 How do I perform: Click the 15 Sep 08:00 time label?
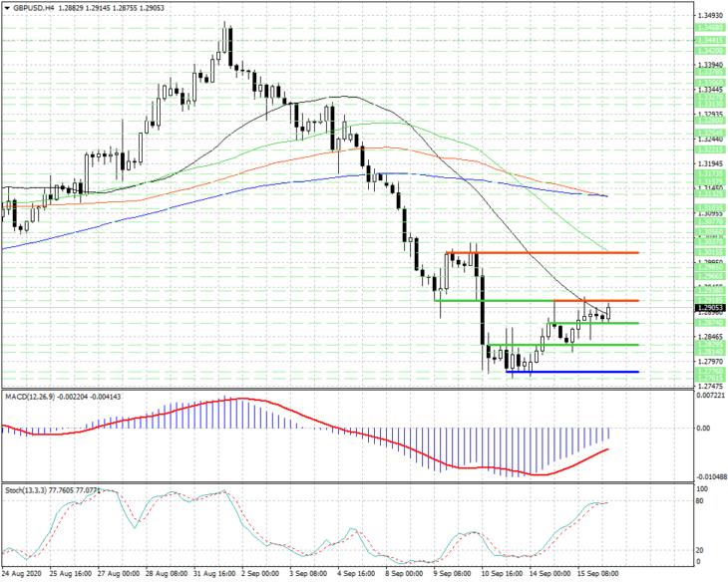point(597,574)
